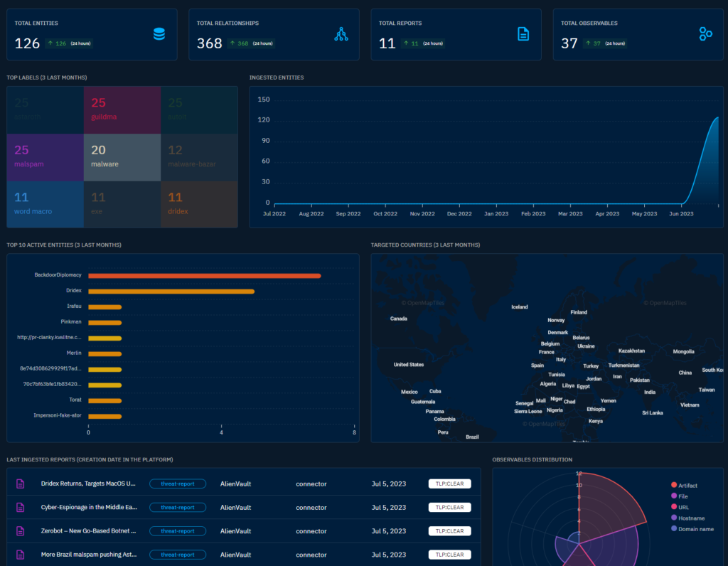Click the document icon in Total Reports card

523,34
